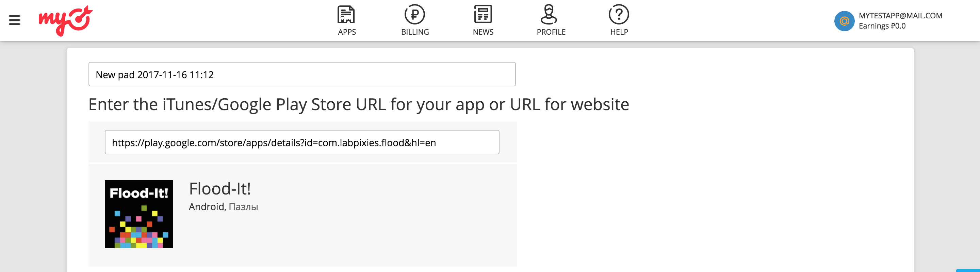This screenshot has width=980, height=272.
Task: Click the blue account avatar icon
Action: pos(844,21)
